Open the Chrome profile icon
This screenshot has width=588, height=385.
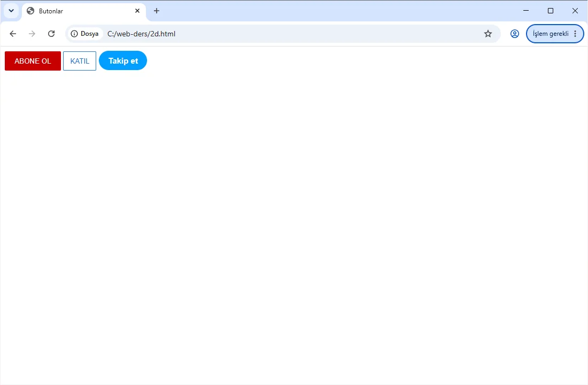pyautogui.click(x=514, y=34)
